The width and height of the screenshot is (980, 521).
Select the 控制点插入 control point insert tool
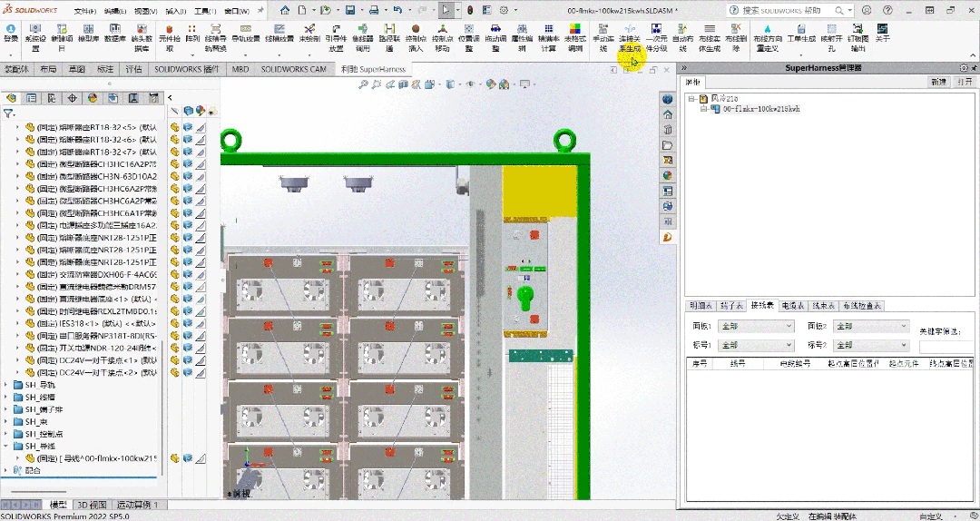pyautogui.click(x=416, y=37)
